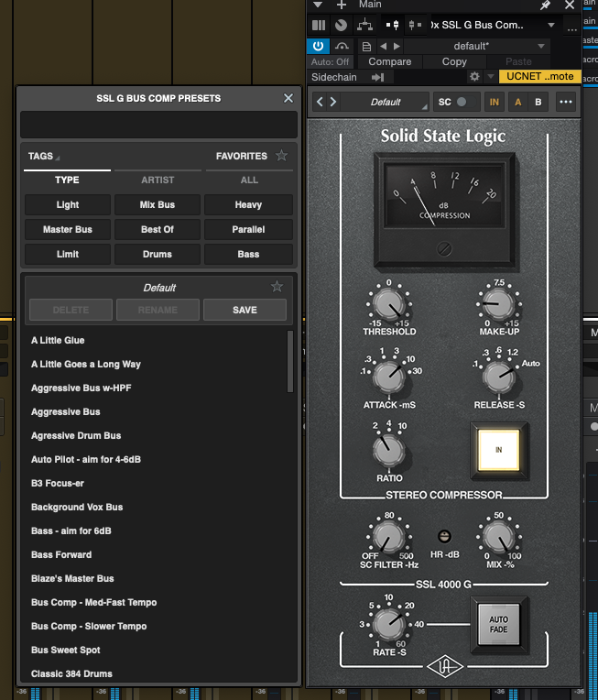Click the round macro knob icon
This screenshot has width=598, height=700.
point(341,25)
